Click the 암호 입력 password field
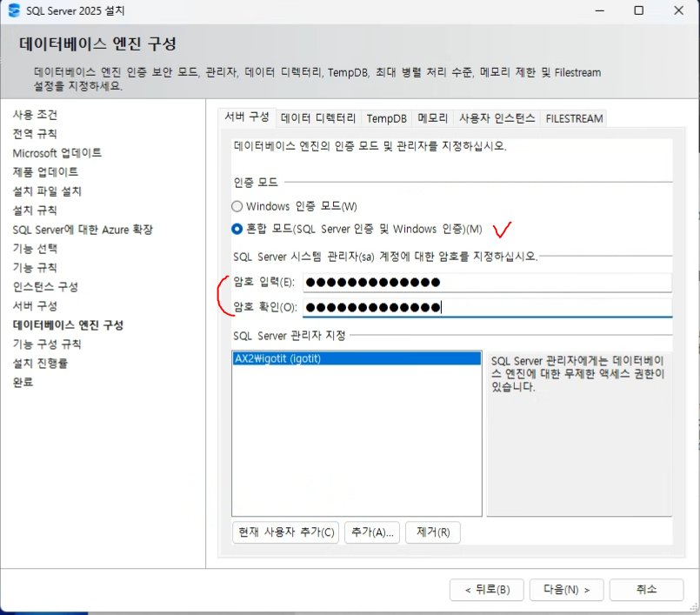 488,282
